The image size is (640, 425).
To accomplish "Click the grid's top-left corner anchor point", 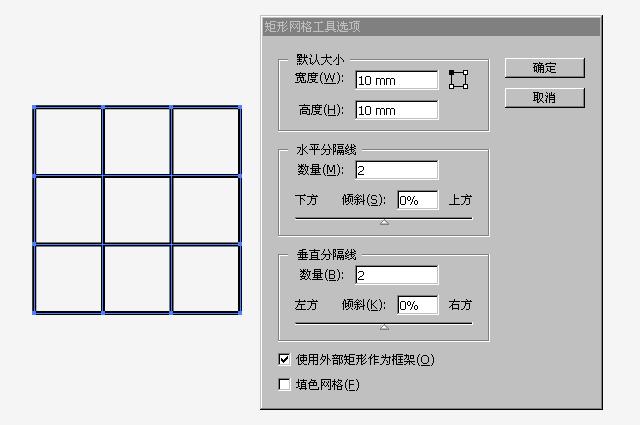I will tap(34, 107).
